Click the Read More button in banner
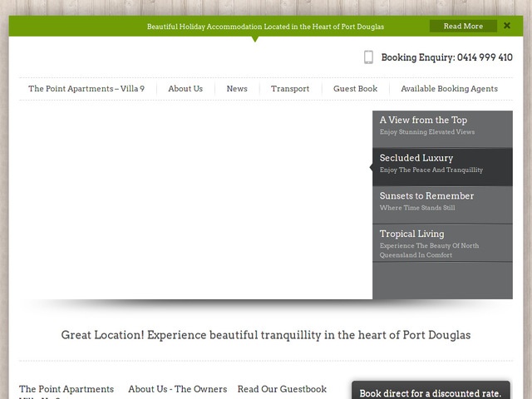 coord(463,26)
